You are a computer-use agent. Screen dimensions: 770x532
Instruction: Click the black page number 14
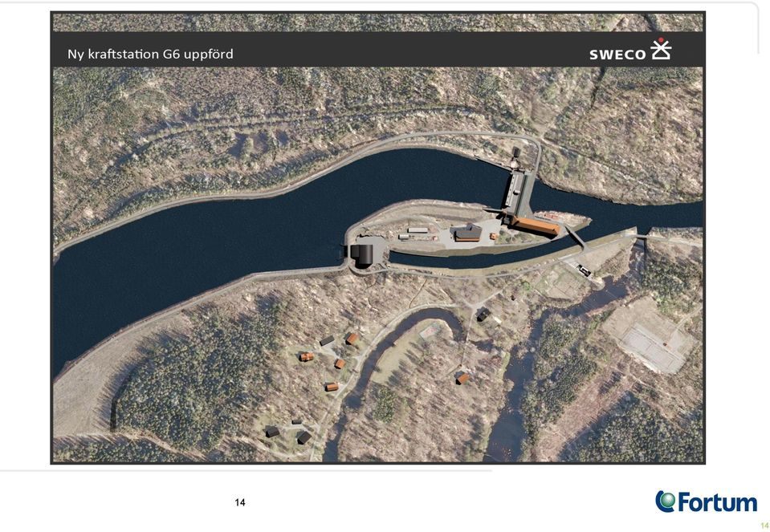click(240, 502)
